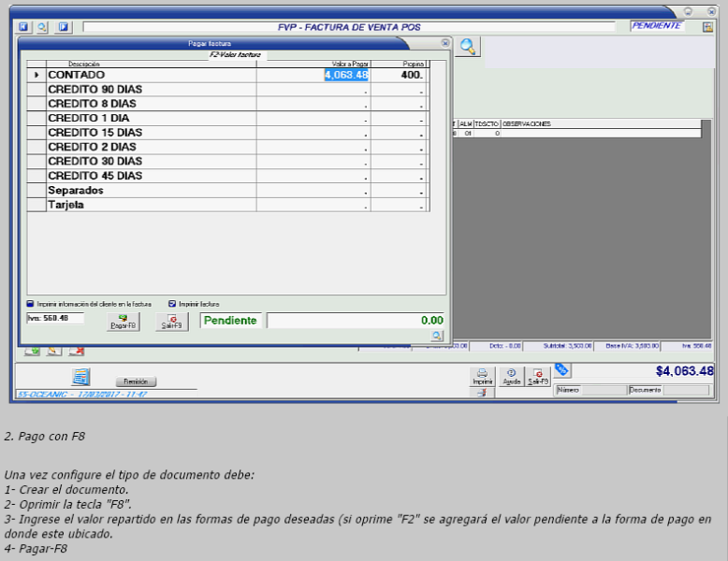Select the 'F2-Valor factura' tab

(235, 55)
